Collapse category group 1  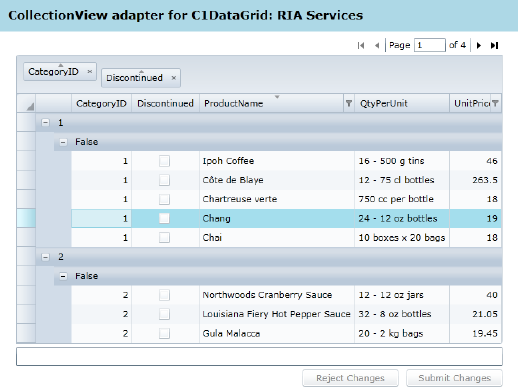(45, 123)
